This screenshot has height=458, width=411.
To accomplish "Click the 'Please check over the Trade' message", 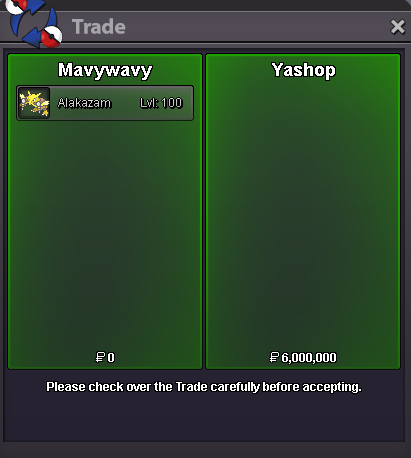I will tap(204, 387).
